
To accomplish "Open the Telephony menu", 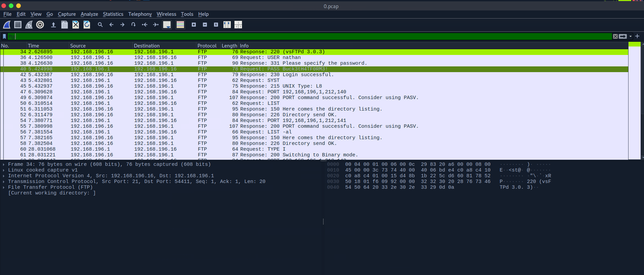I will coord(140,14).
